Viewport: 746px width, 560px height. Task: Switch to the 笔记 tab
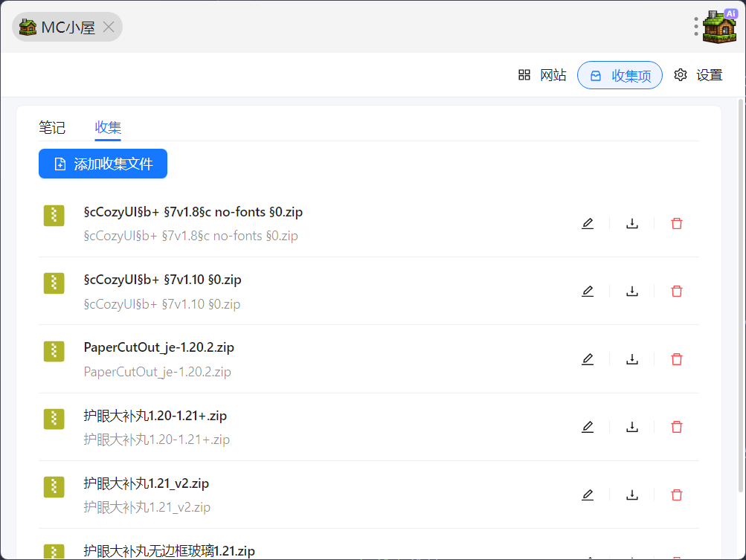52,128
